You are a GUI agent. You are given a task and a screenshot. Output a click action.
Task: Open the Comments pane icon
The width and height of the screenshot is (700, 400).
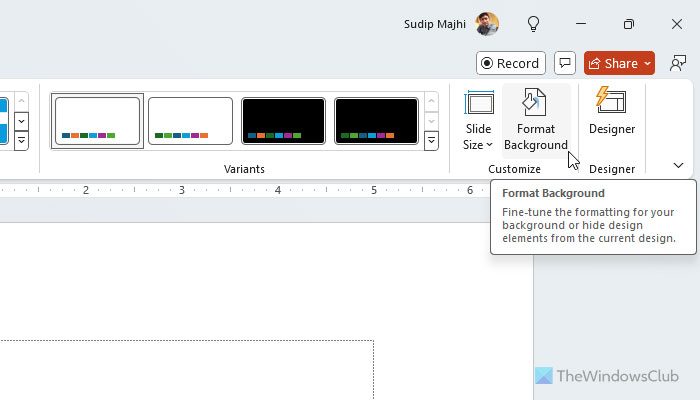[x=565, y=63]
